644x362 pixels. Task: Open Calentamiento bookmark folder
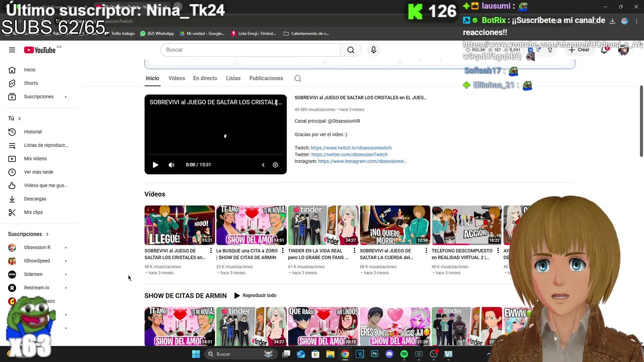(x=306, y=34)
